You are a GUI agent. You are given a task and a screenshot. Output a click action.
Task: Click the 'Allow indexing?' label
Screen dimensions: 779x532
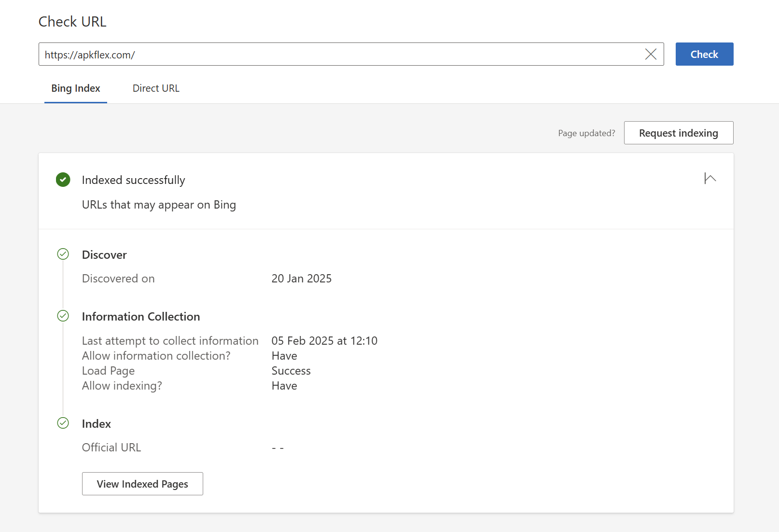[x=122, y=386]
